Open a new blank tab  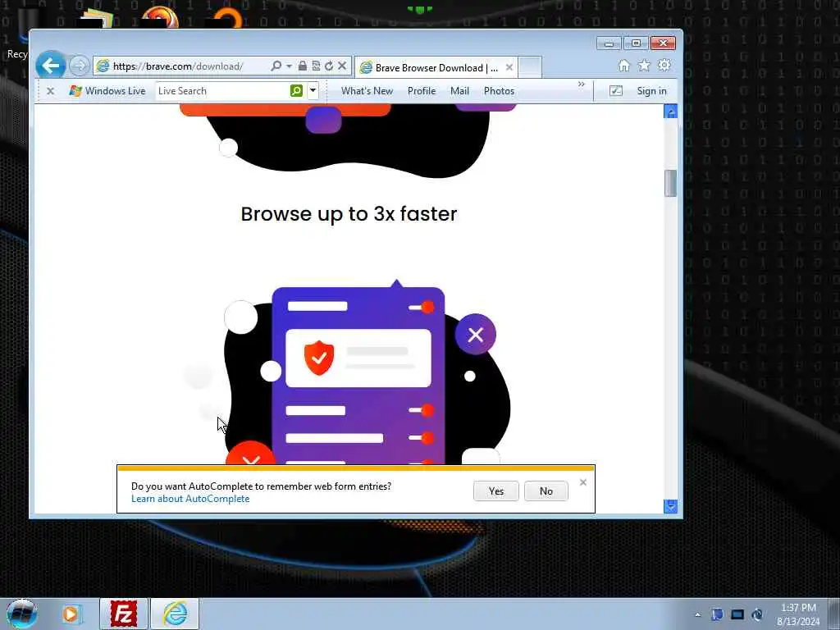tap(530, 67)
